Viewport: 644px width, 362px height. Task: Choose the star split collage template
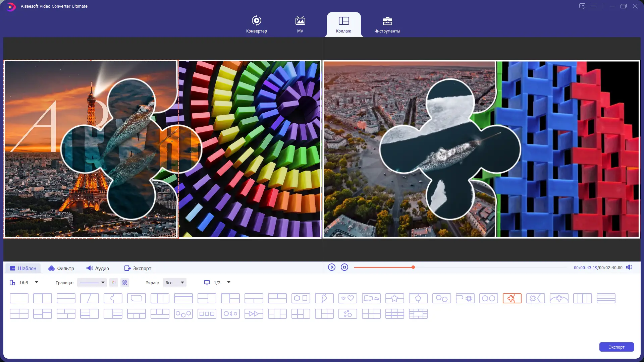[x=394, y=298]
